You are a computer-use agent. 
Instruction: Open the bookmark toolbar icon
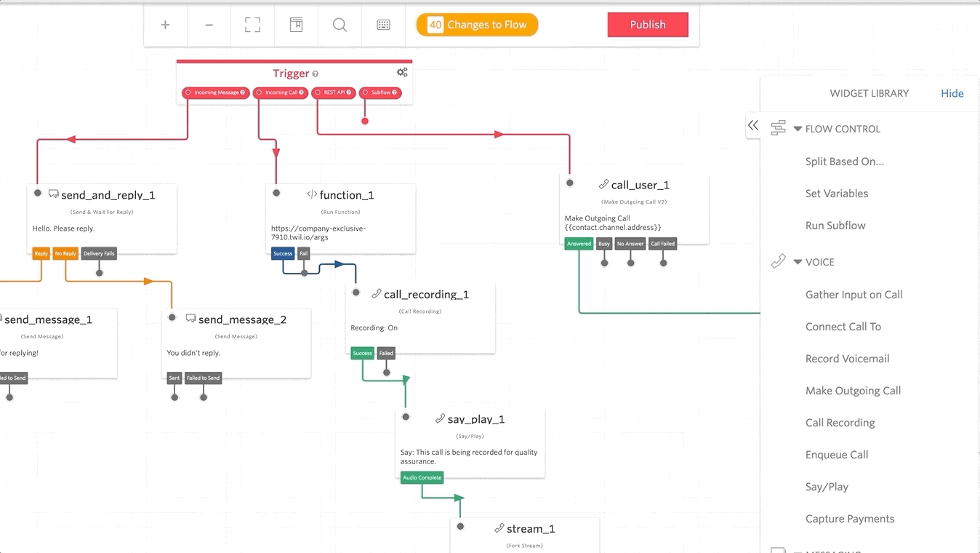click(x=296, y=25)
